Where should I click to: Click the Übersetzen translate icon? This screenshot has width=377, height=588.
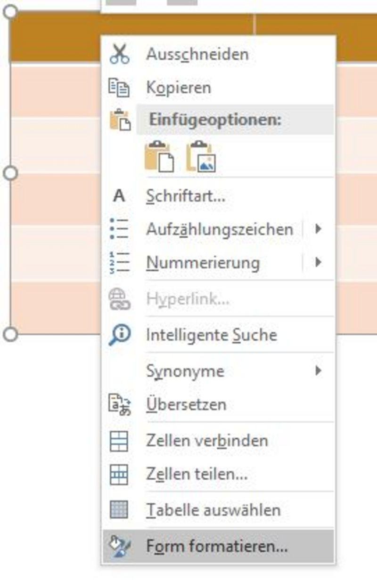(x=119, y=405)
